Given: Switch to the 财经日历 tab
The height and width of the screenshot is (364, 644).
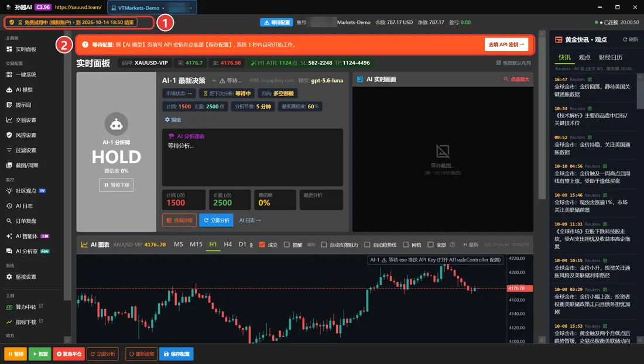Looking at the screenshot, I should pyautogui.click(x=610, y=57).
